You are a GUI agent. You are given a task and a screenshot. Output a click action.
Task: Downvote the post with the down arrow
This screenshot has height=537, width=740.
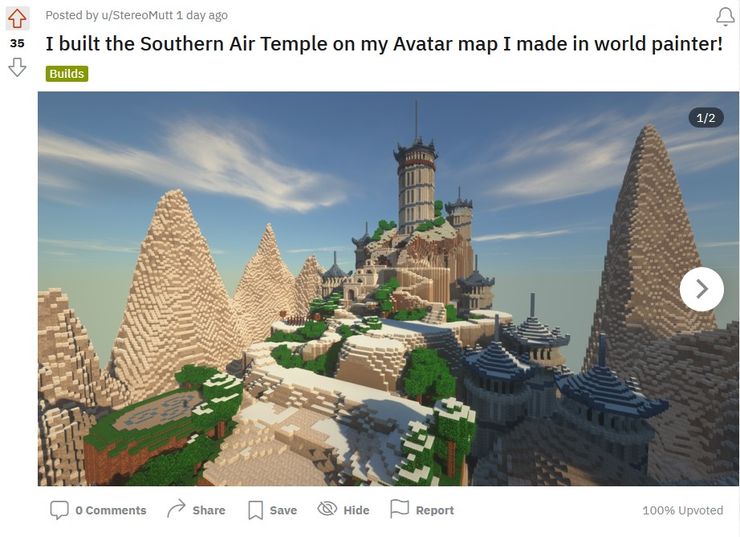(17, 67)
